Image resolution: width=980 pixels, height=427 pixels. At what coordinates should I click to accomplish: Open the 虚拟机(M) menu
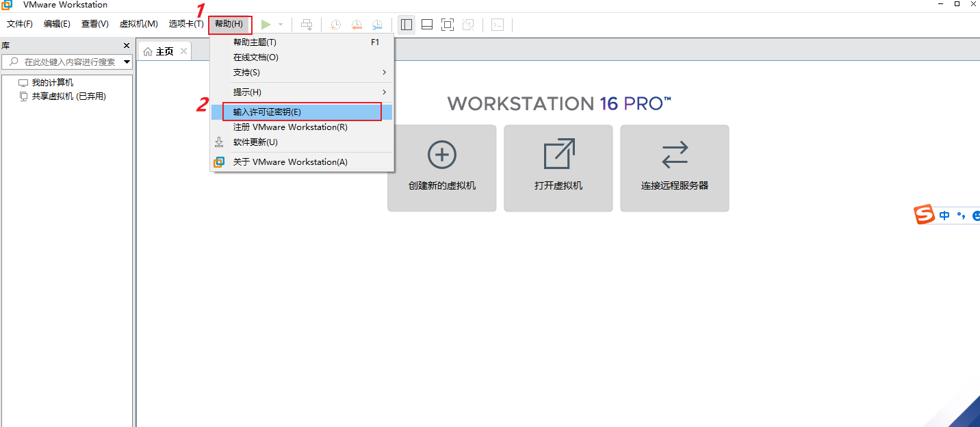pyautogui.click(x=139, y=24)
